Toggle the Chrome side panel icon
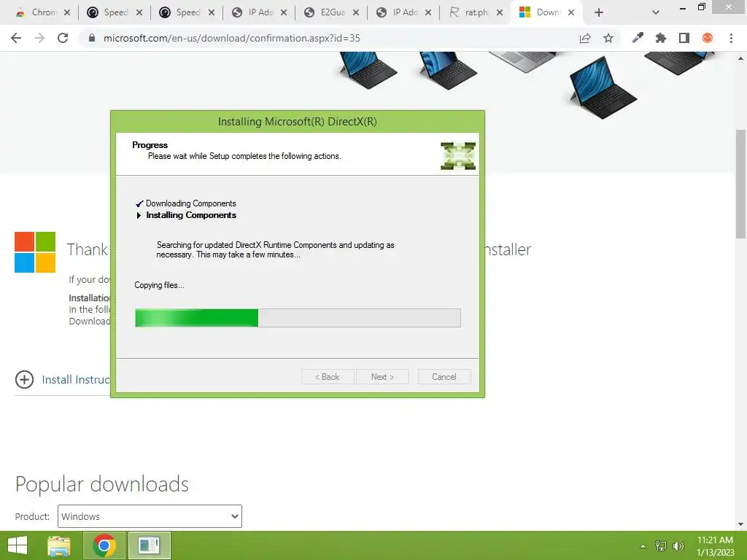The width and height of the screenshot is (747, 560). pyautogui.click(x=684, y=38)
